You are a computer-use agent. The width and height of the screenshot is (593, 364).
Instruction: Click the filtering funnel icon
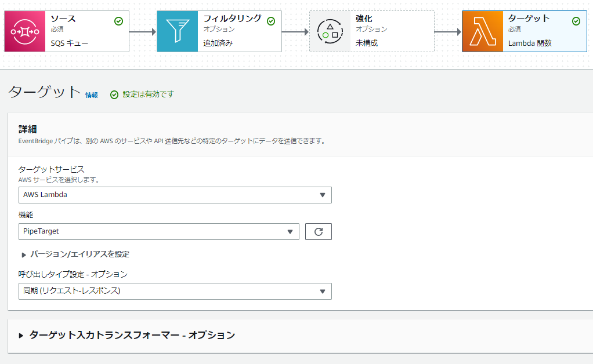178,31
